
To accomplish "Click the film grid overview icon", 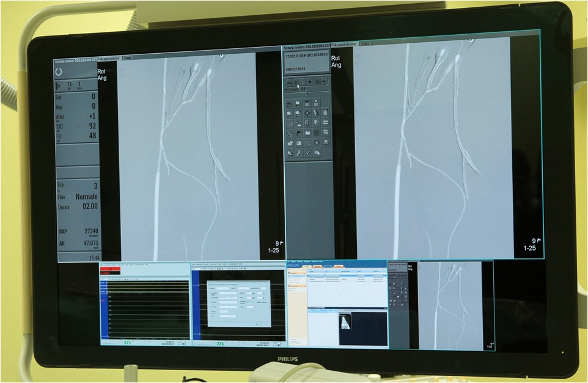I will (x=307, y=103).
